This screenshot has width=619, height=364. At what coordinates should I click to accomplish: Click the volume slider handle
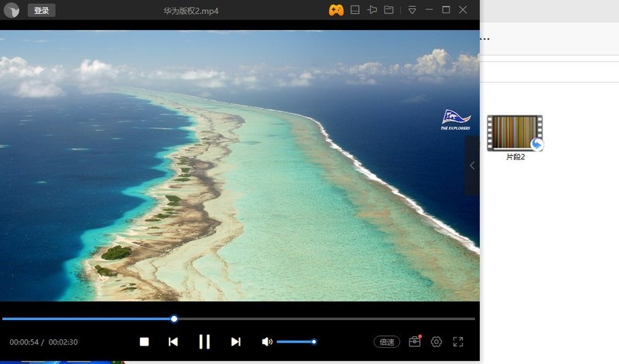[x=314, y=342]
